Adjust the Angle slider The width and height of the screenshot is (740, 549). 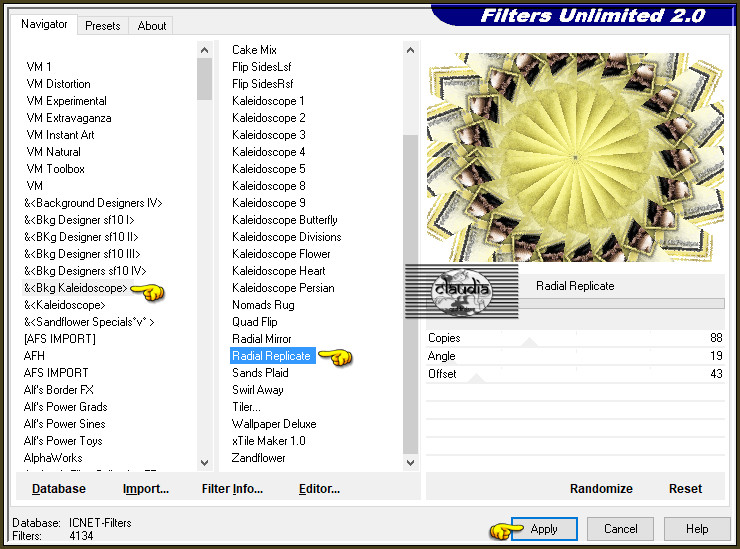[x=575, y=356]
